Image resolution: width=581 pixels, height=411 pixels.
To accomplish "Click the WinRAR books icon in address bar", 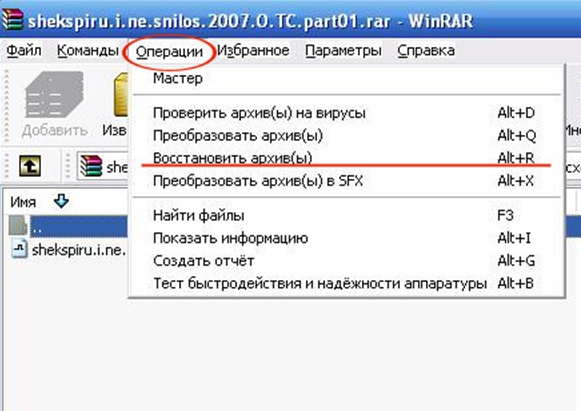I will (91, 166).
